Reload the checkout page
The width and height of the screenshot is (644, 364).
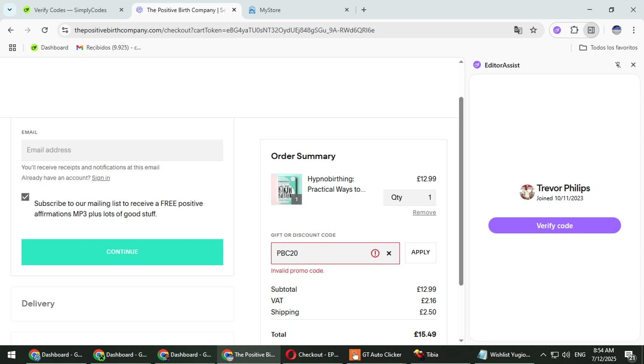(x=45, y=30)
